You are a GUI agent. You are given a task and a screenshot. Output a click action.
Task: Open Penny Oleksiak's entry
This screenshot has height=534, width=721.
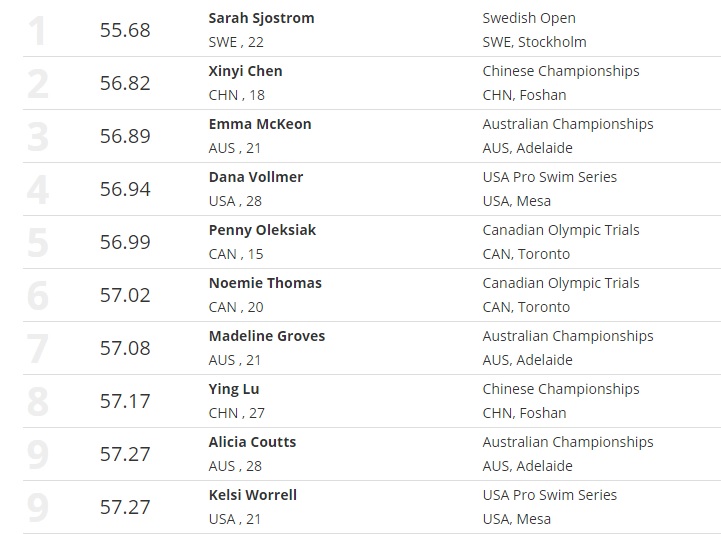[262, 230]
